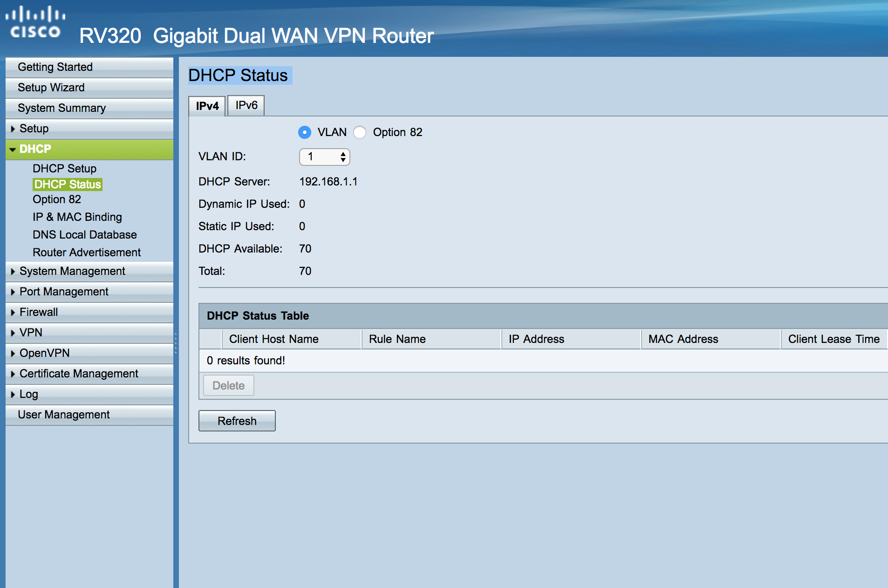
Task: Launch the Setup Wizard
Action: [51, 87]
